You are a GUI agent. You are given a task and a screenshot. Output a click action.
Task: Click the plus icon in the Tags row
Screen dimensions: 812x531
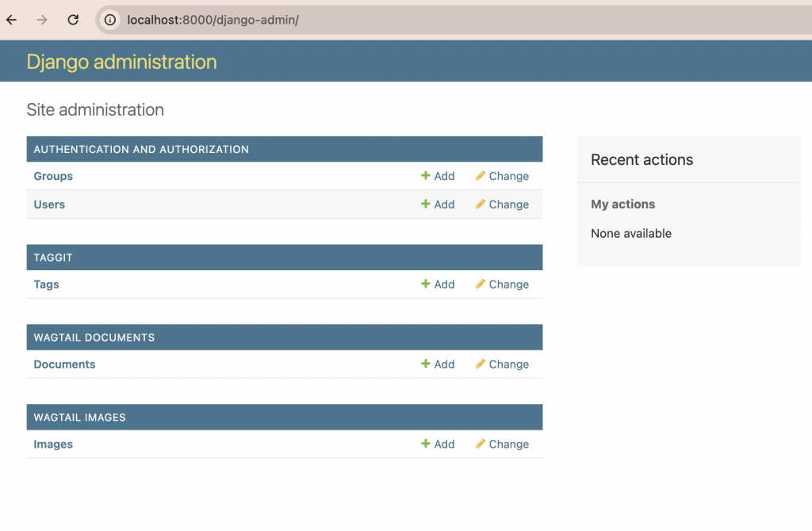[426, 284]
